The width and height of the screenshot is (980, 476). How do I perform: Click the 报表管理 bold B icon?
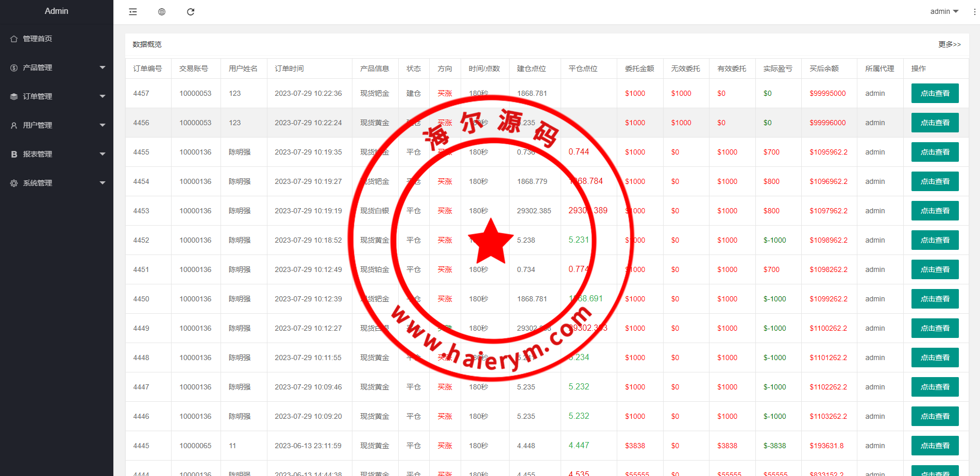pos(14,154)
